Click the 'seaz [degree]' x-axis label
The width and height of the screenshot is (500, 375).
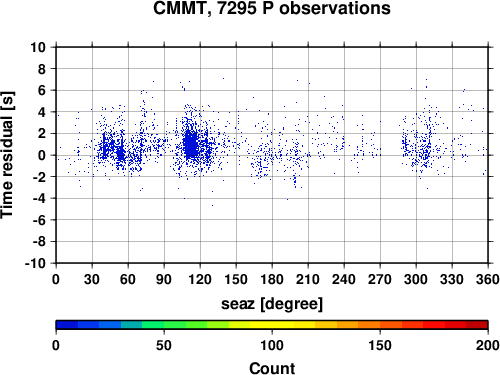(272, 304)
